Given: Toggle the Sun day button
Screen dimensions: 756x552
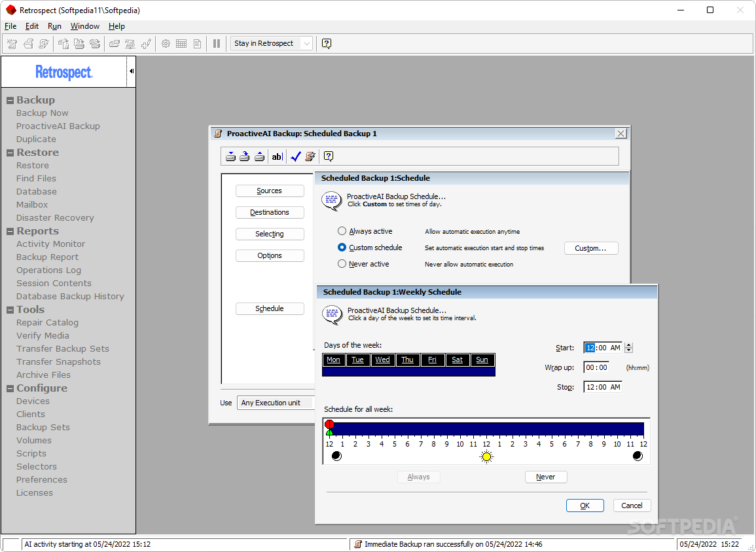Looking at the screenshot, I should [x=482, y=360].
